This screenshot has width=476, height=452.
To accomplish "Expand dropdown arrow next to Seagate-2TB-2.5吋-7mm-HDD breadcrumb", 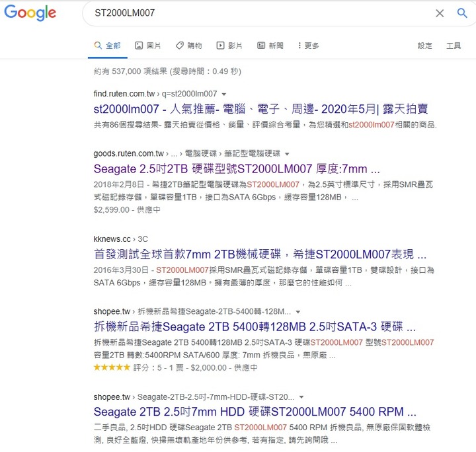I will (x=301, y=397).
